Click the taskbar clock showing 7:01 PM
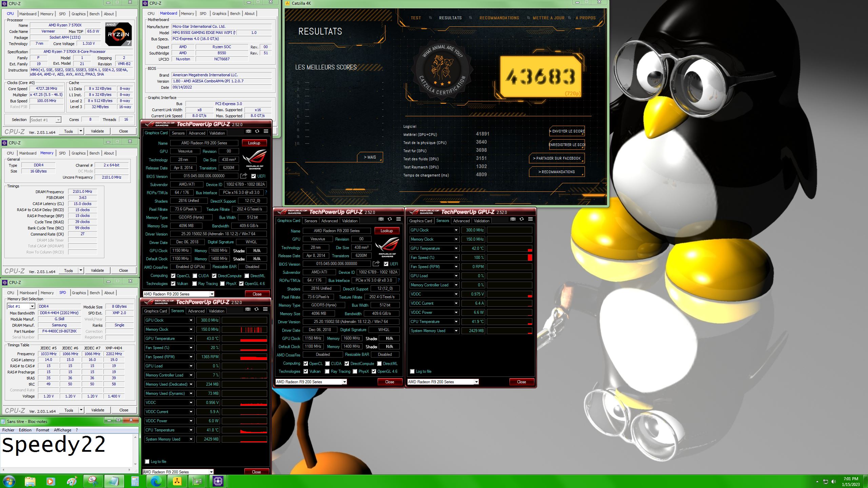 [851, 482]
